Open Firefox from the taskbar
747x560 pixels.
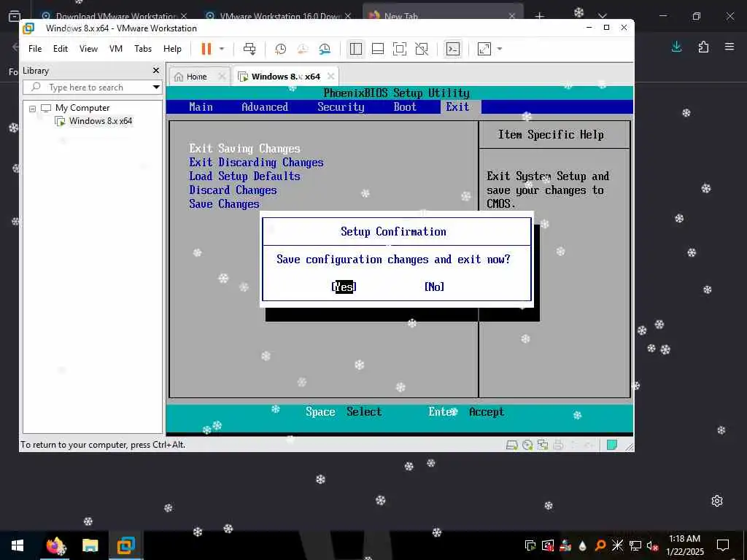point(54,545)
